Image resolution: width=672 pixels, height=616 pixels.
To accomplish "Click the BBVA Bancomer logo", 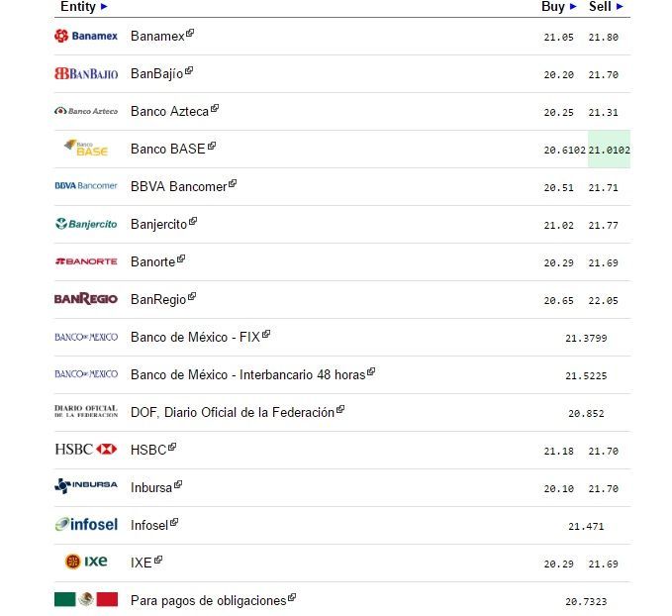I will point(86,185).
